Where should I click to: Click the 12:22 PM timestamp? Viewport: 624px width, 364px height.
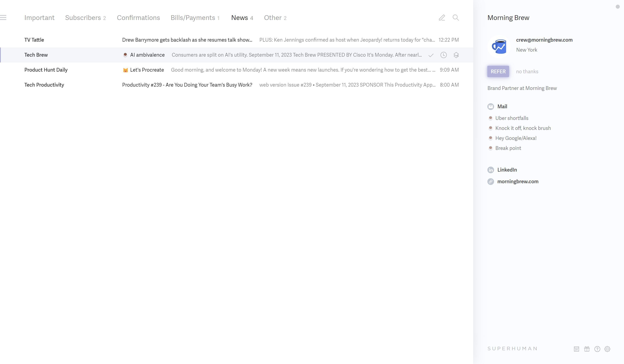[449, 40]
